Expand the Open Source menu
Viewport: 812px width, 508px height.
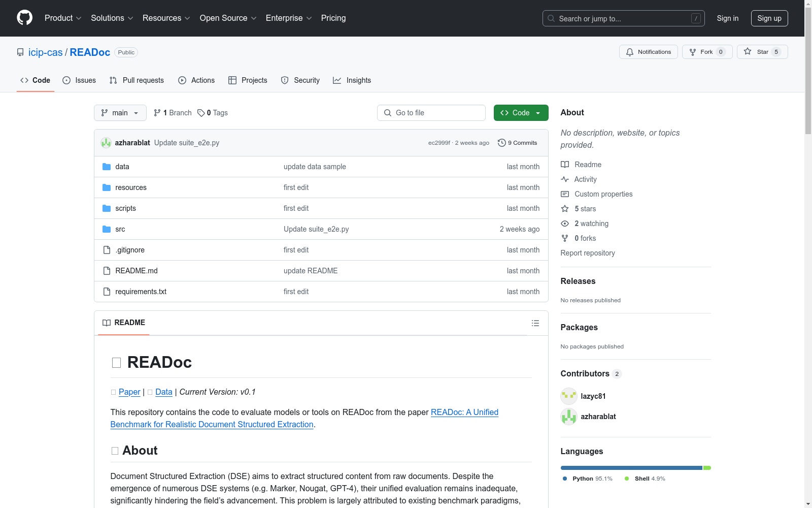click(228, 18)
